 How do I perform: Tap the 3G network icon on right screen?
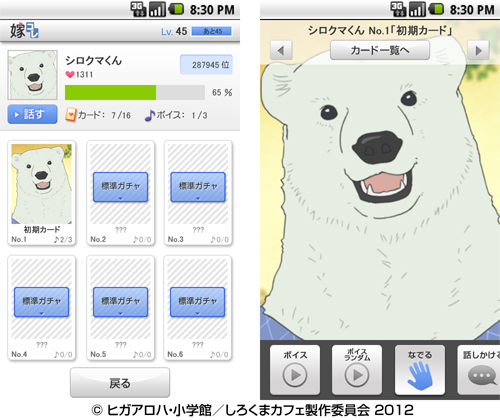398,9
